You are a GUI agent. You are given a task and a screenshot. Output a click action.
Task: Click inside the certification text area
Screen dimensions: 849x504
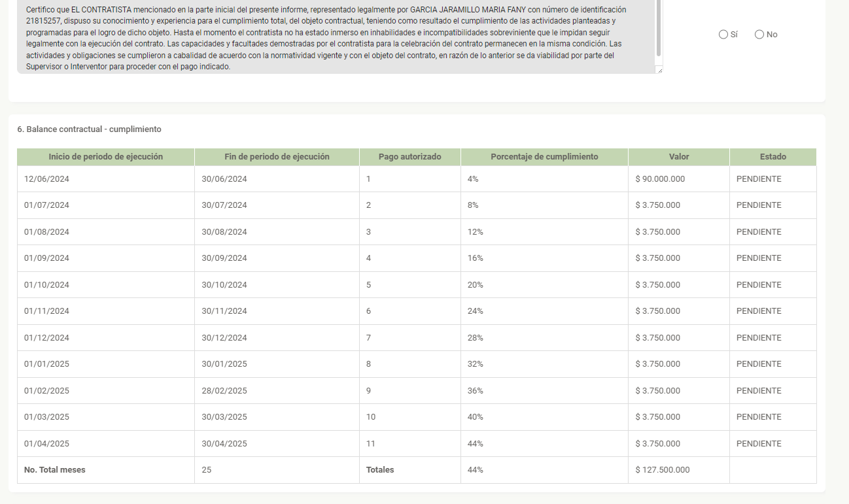tap(336, 37)
